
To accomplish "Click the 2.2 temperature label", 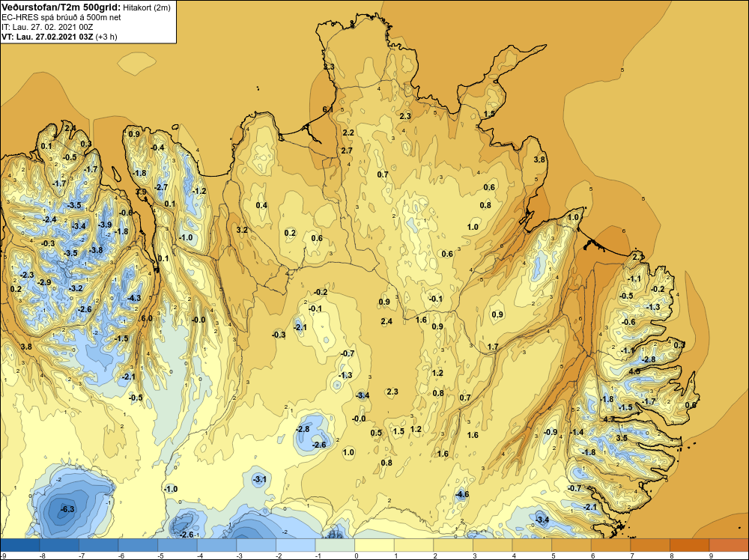I will (348, 133).
